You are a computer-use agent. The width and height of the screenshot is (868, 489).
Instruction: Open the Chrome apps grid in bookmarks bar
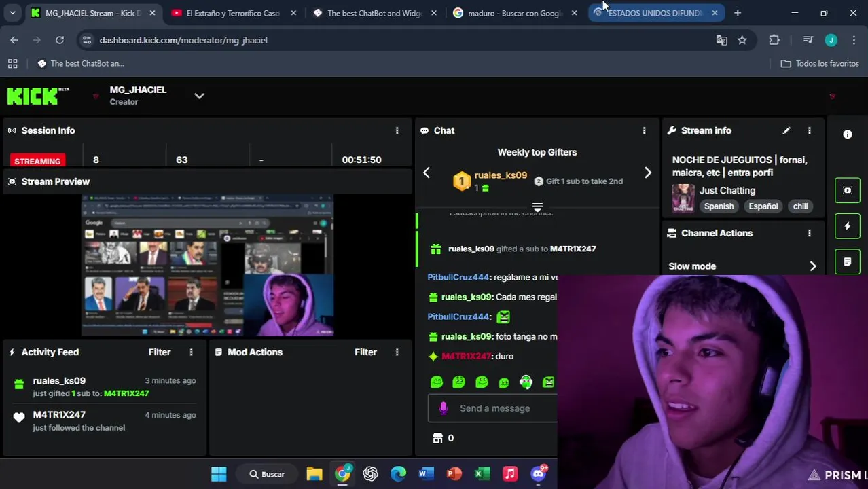point(12,63)
